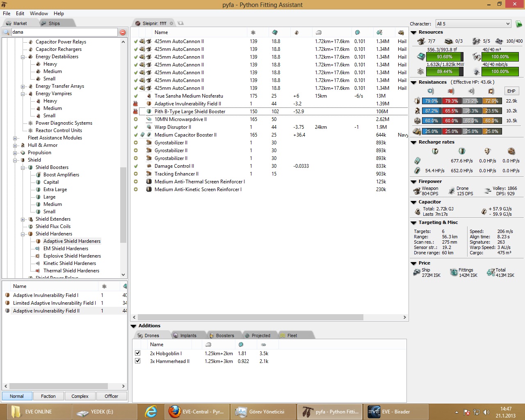The width and height of the screenshot is (525, 420).
Task: Click the kinetic resistance column icon
Action: point(472,91)
